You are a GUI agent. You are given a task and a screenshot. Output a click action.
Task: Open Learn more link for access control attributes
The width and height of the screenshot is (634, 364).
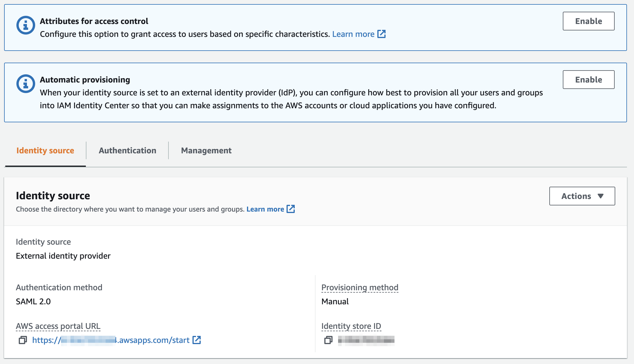point(359,34)
